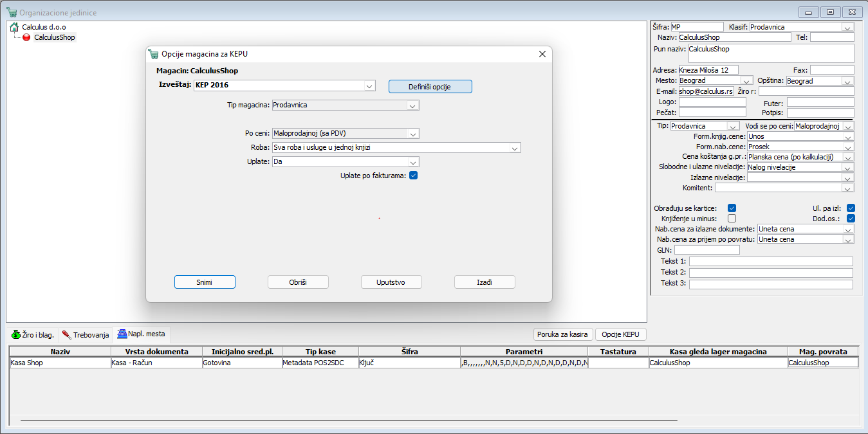Viewport: 868px width, 434px height.
Task: Enable the Knjiženje u minus checkbox
Action: [732, 219]
